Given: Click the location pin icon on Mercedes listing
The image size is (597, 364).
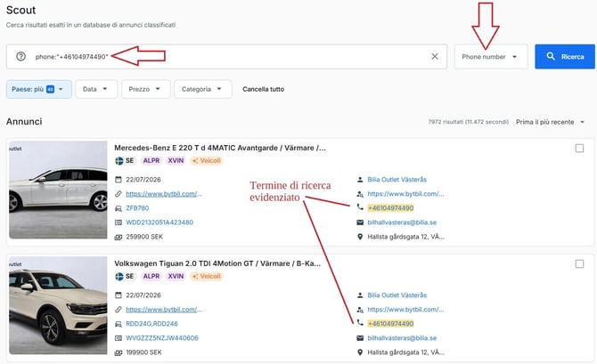Looking at the screenshot, I should (360, 237).
